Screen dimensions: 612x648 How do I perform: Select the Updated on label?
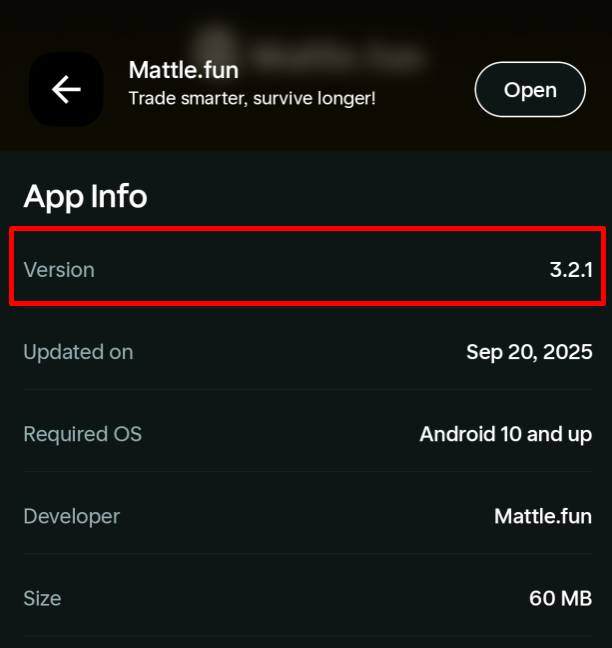pyautogui.click(x=78, y=352)
